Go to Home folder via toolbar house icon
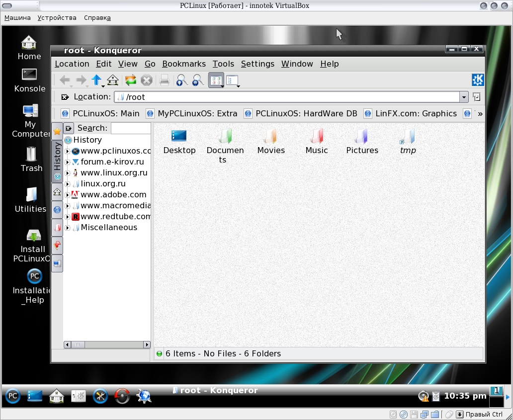 (x=113, y=80)
